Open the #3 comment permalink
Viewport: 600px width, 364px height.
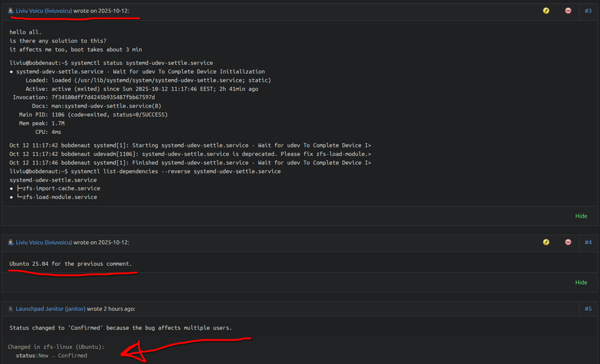(588, 11)
